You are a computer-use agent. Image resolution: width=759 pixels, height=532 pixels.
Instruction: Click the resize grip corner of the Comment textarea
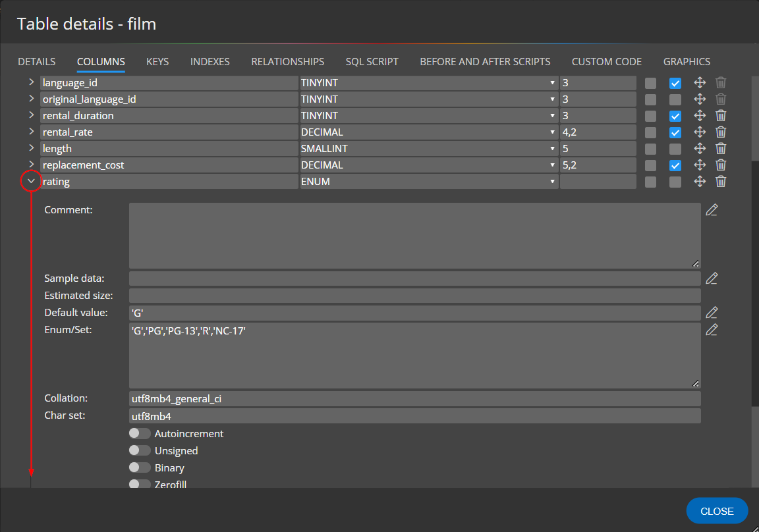[x=696, y=264]
